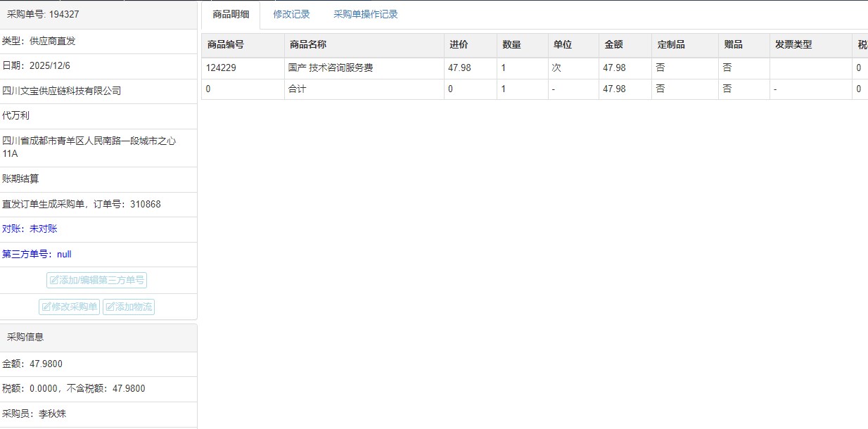Click the 第三方单号：null link text
Image resolution: width=868 pixels, height=429 pixels.
pyautogui.click(x=37, y=254)
